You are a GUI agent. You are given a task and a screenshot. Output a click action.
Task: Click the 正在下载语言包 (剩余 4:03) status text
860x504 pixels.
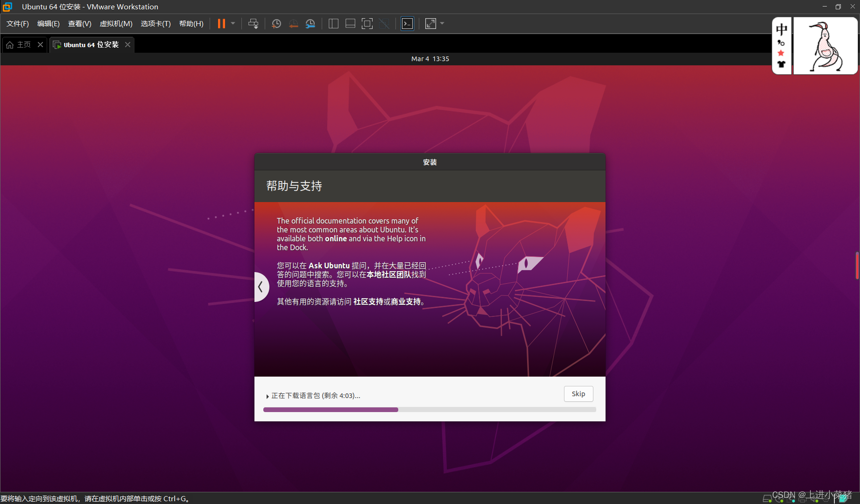pos(316,396)
